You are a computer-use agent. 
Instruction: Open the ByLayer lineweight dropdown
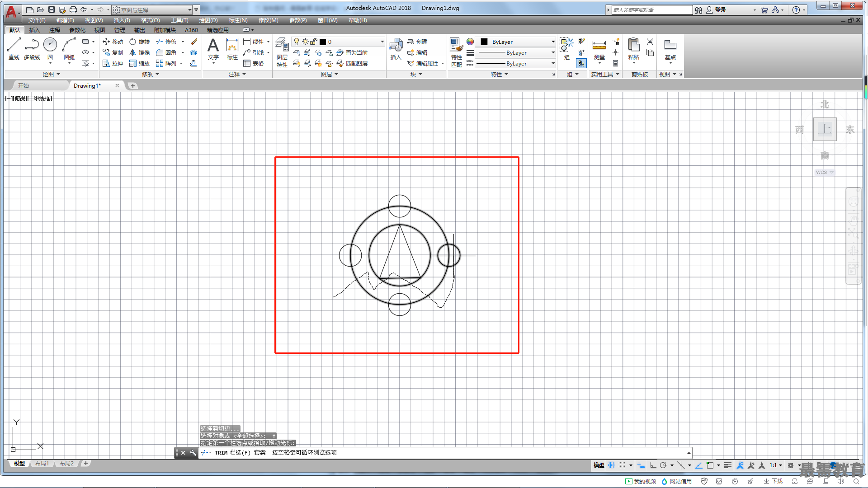pyautogui.click(x=516, y=52)
